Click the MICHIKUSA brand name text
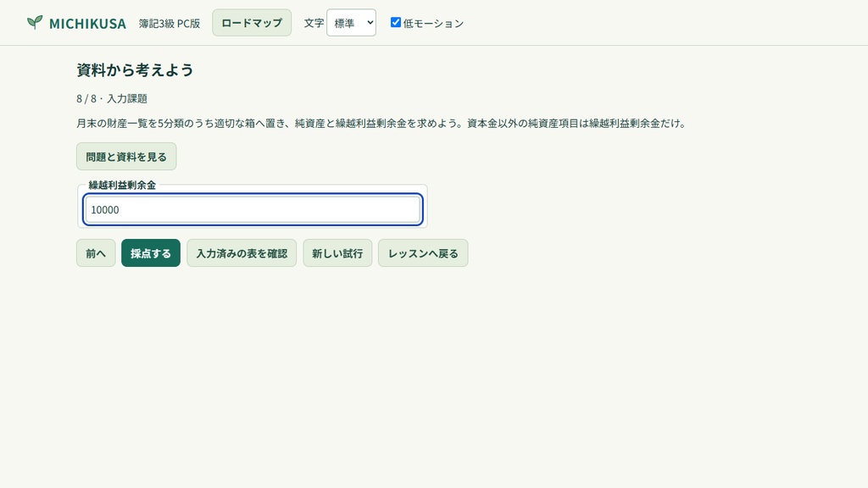The width and height of the screenshot is (868, 488). tap(87, 23)
